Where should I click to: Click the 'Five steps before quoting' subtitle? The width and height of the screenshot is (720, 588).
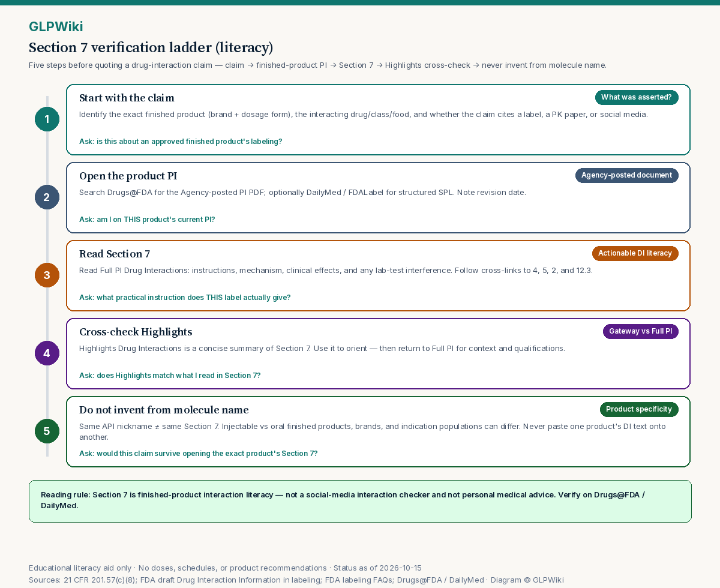pyautogui.click(x=317, y=65)
